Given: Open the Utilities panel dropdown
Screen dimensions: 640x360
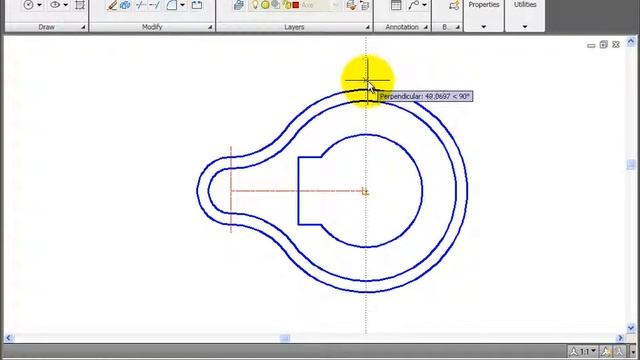Looking at the screenshot, I should click(525, 27).
